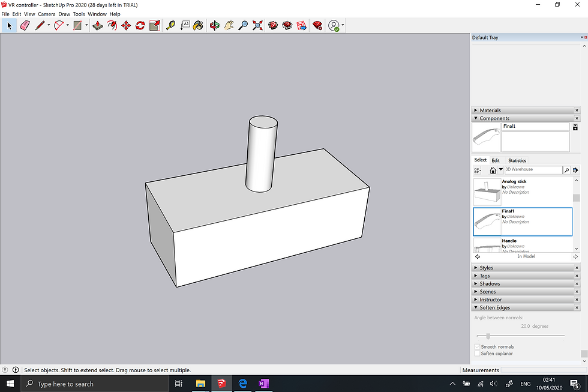Select the Analog stick component thumbnail
588x392 pixels.
[487, 191]
